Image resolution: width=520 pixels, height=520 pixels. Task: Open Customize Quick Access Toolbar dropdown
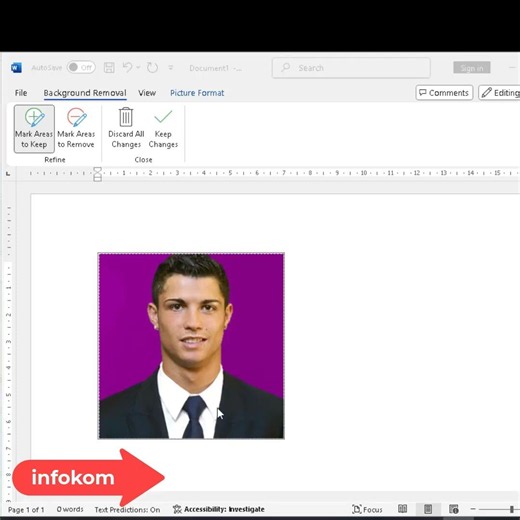click(x=171, y=68)
